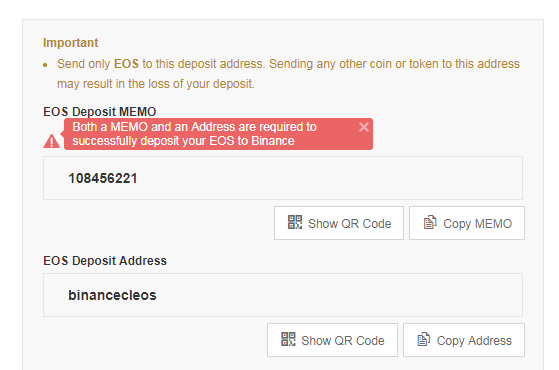Click the EOS Deposit MEMO label
Viewport: 559px width, 370px height.
coord(99,112)
